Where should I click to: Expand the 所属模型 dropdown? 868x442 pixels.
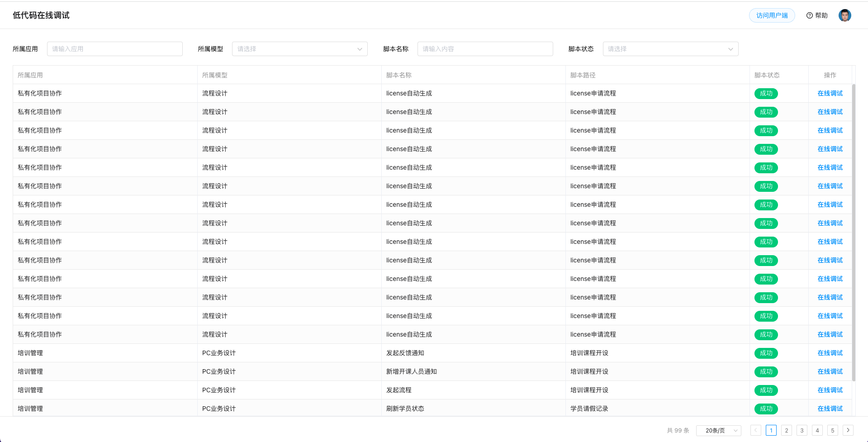pyautogui.click(x=299, y=49)
